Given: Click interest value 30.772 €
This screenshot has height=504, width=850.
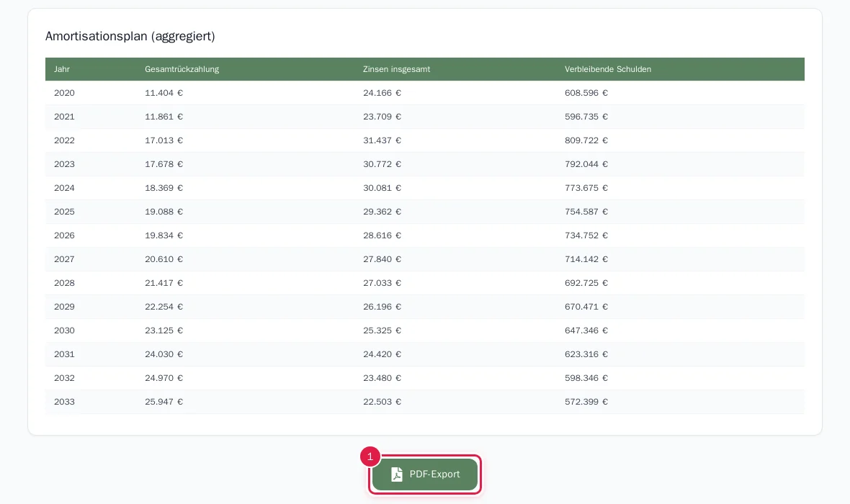Looking at the screenshot, I should pyautogui.click(x=382, y=164).
